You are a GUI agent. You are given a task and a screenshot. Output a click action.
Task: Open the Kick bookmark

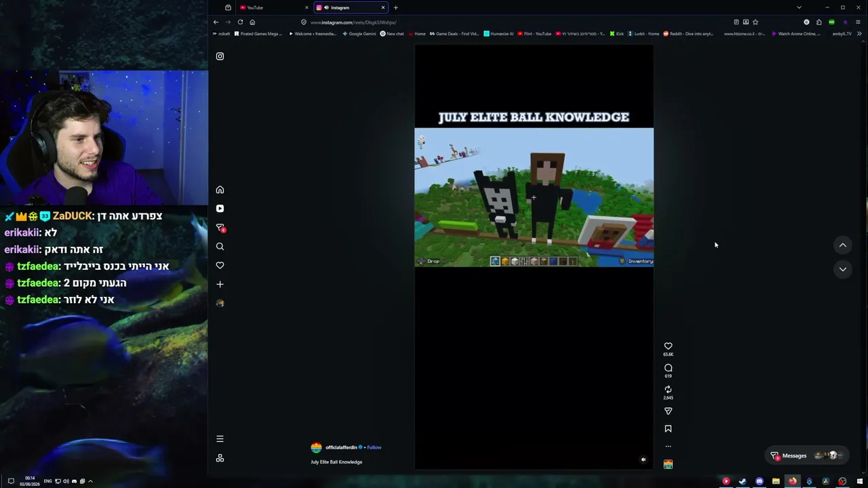click(x=617, y=34)
